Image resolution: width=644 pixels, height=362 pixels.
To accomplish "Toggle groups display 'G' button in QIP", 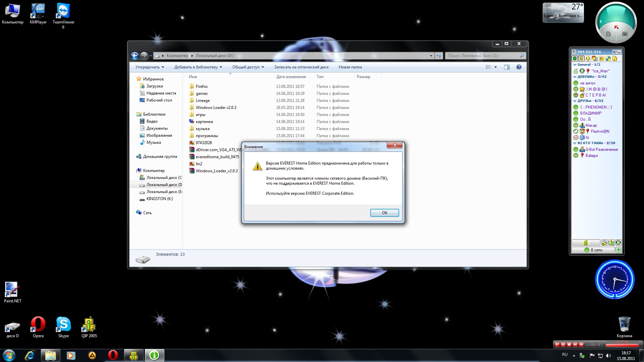I will click(581, 58).
